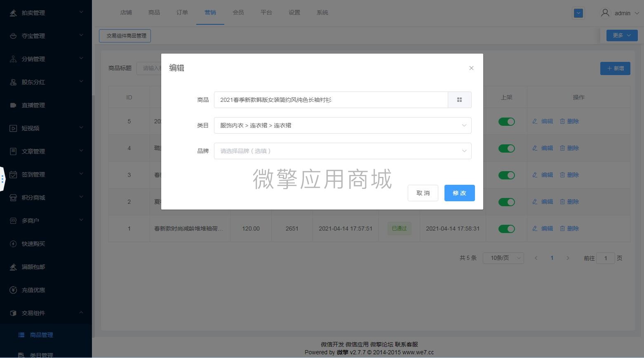Click the edit pencil icon in row 1
This screenshot has height=358, width=644.
pos(535,228)
